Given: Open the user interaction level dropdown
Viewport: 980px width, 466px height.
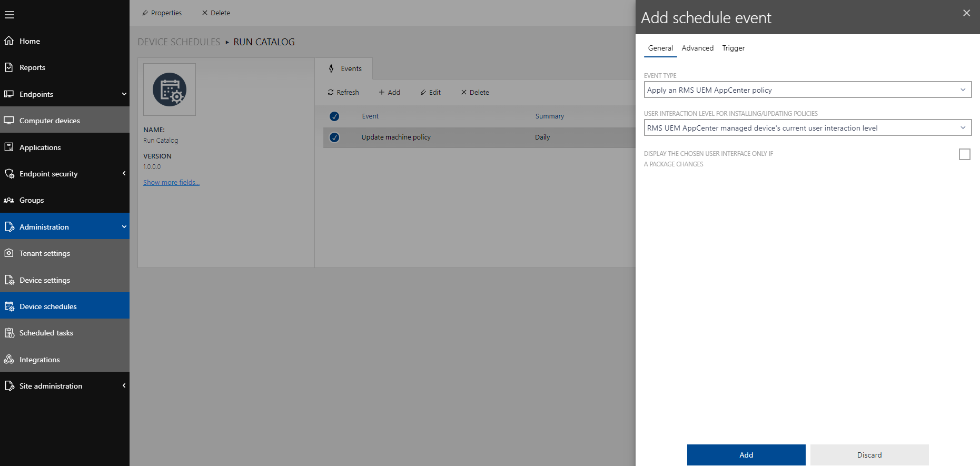Looking at the screenshot, I should 807,128.
